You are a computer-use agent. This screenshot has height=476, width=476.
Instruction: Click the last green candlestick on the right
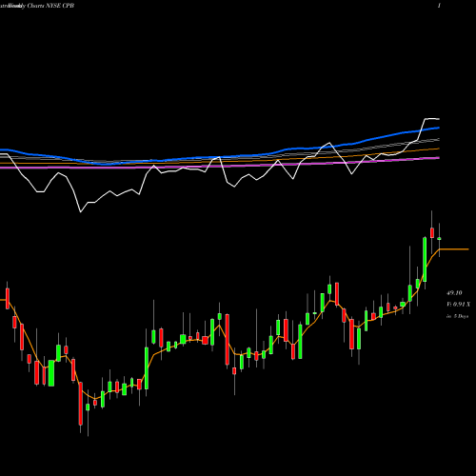(439, 239)
